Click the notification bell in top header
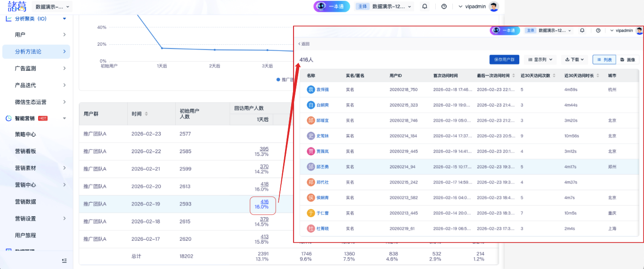Image resolution: width=644 pixels, height=269 pixels. pyautogui.click(x=424, y=7)
